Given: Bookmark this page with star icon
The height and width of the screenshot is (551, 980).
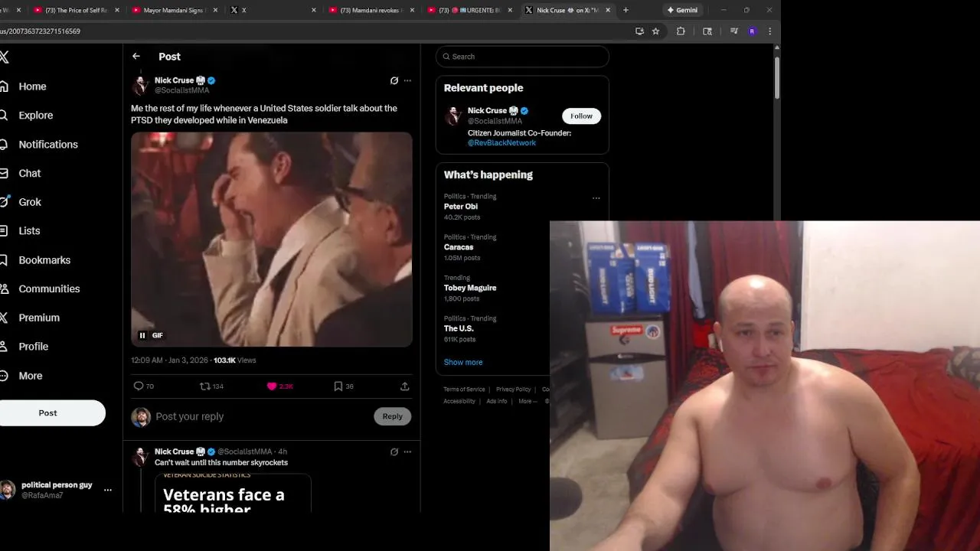Looking at the screenshot, I should click(x=655, y=31).
